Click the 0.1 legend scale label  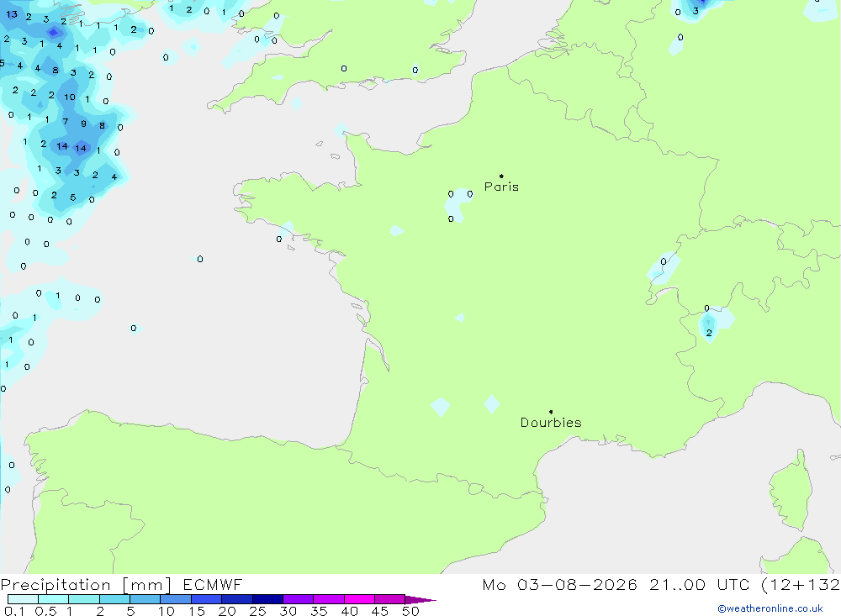pos(14,611)
